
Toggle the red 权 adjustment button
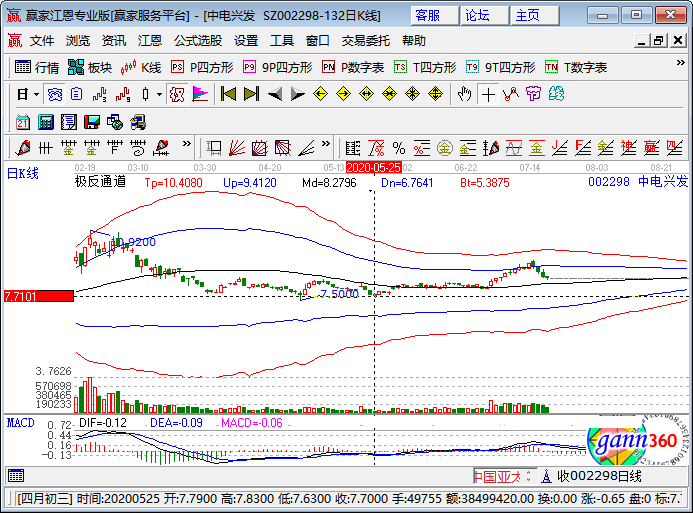[177, 94]
